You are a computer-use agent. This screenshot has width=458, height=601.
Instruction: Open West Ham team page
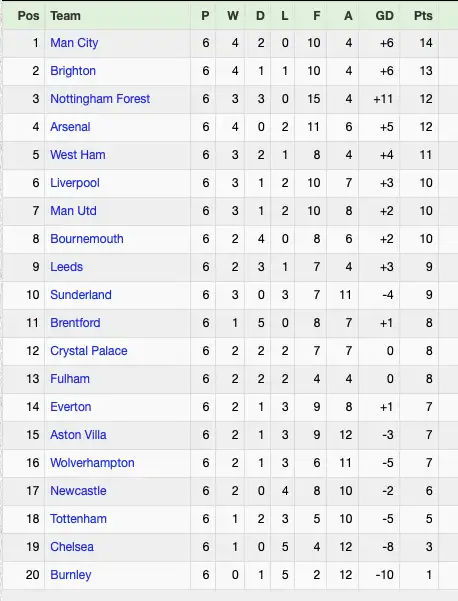tap(78, 154)
